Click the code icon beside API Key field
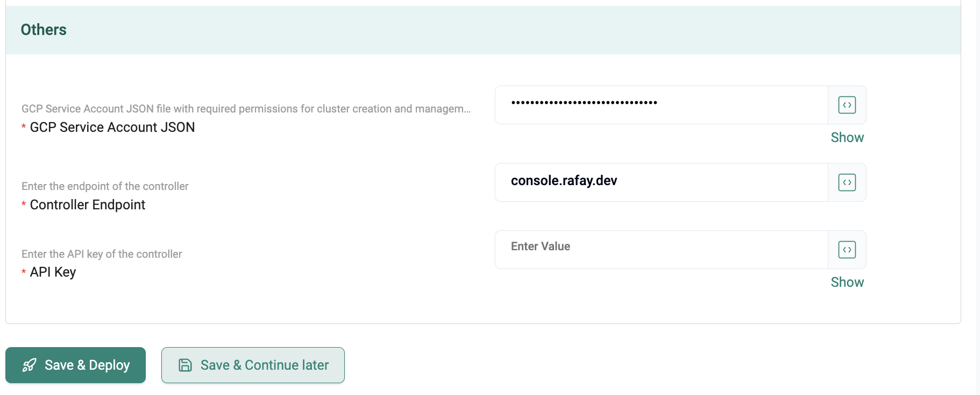This screenshot has width=980, height=395. [x=847, y=250]
